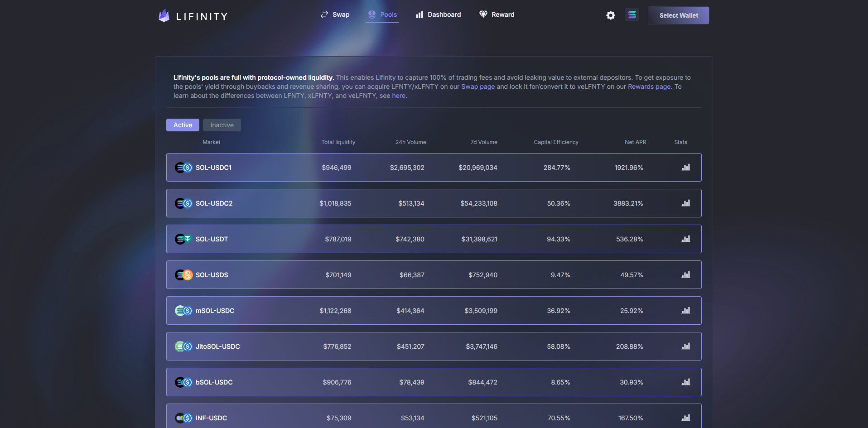This screenshot has height=428, width=868.
Task: Open bSOL-USDC stats chart icon
Action: pos(685,382)
